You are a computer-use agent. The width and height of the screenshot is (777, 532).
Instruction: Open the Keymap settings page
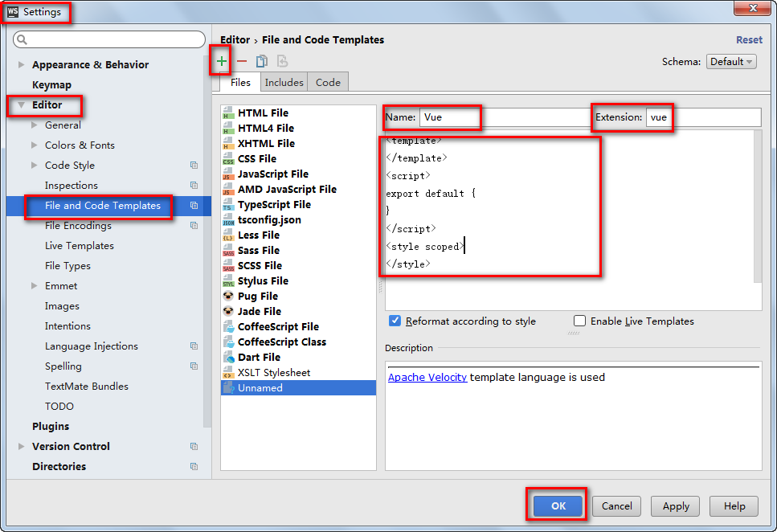click(x=51, y=85)
